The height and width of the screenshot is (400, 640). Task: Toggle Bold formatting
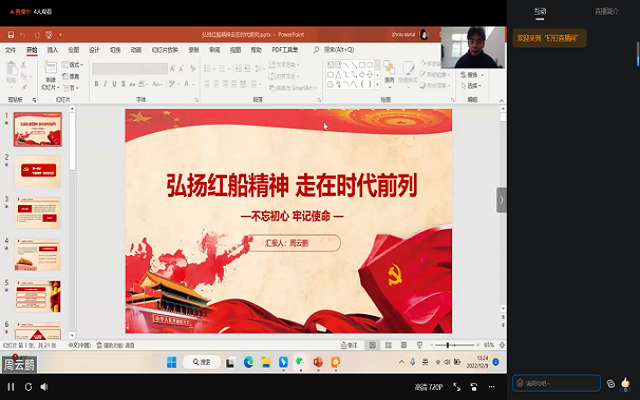tap(96, 84)
